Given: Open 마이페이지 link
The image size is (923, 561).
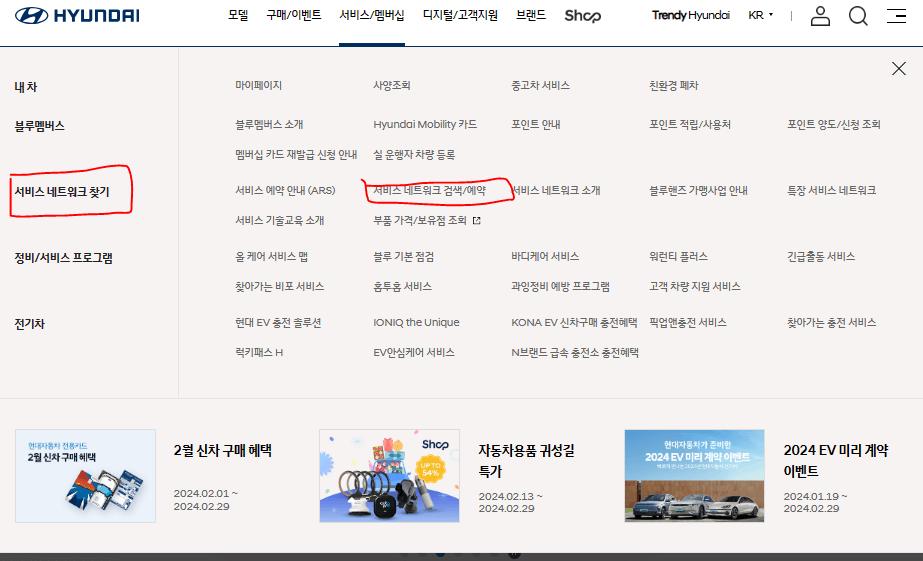Looking at the screenshot, I should tap(258, 85).
